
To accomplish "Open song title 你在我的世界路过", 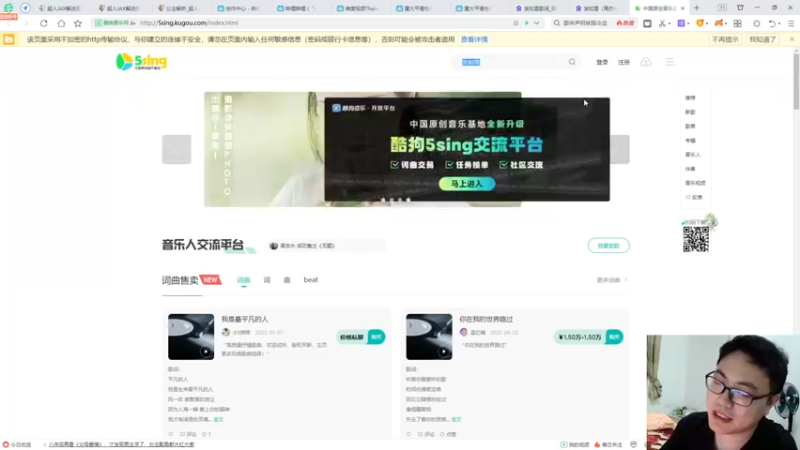I will 486,319.
